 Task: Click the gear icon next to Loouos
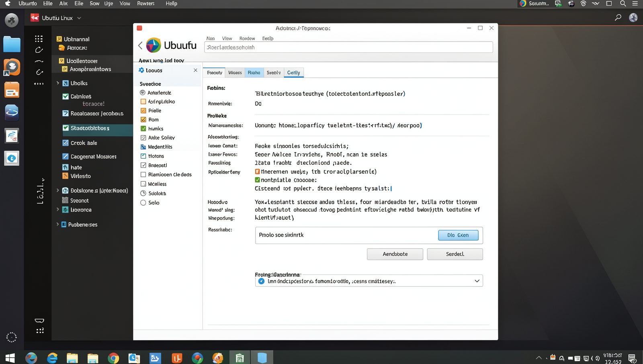pos(141,70)
